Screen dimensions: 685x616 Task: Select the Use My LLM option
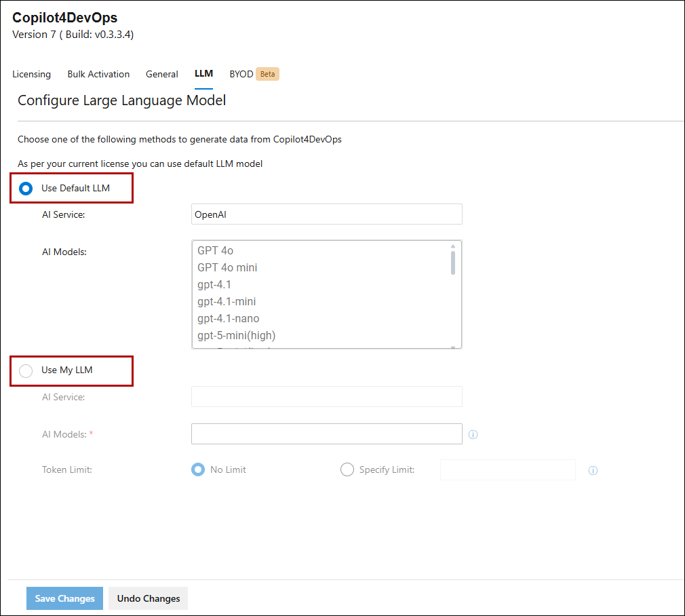(x=26, y=370)
